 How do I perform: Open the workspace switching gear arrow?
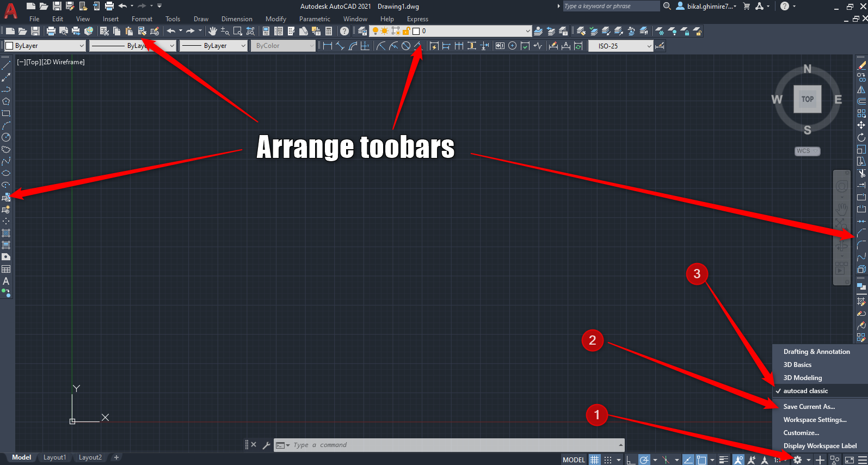809,460
